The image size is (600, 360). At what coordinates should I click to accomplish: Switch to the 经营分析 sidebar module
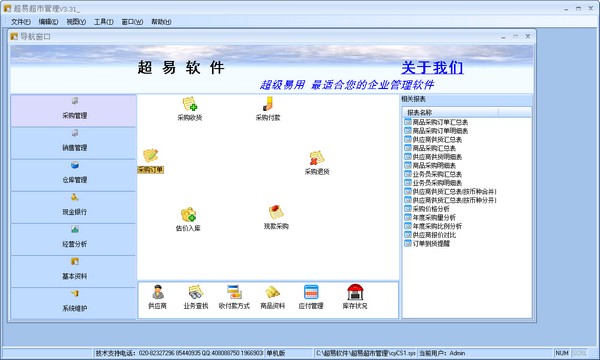73,239
